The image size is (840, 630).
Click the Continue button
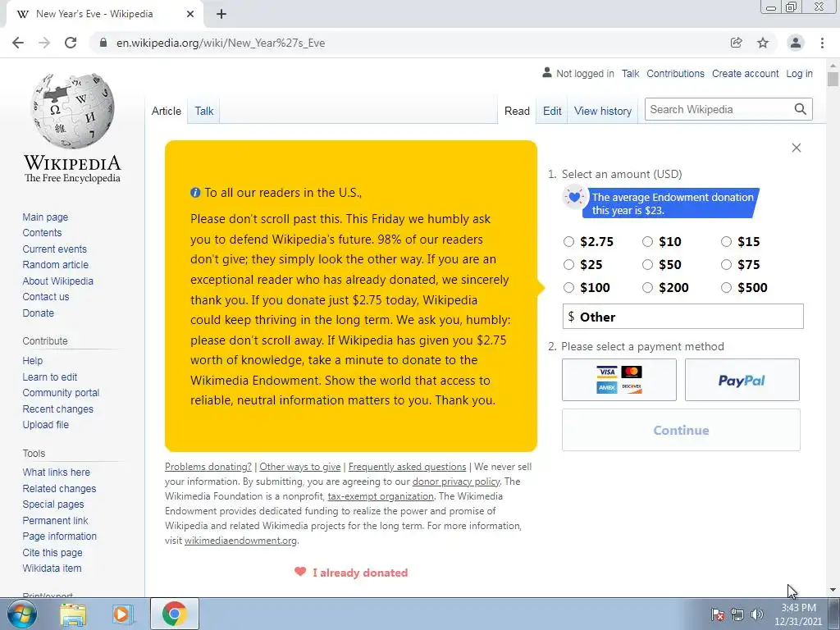tap(681, 430)
